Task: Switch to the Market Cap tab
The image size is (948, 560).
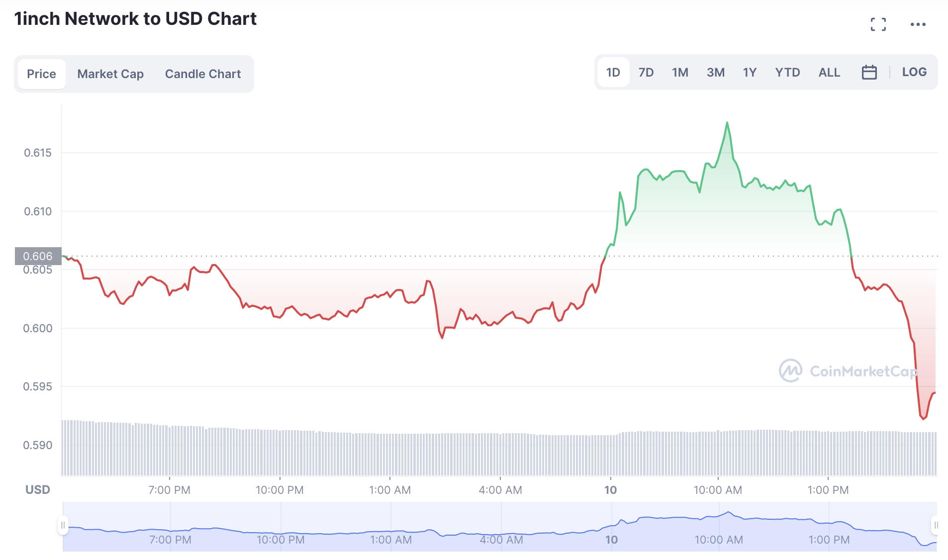Action: [110, 74]
